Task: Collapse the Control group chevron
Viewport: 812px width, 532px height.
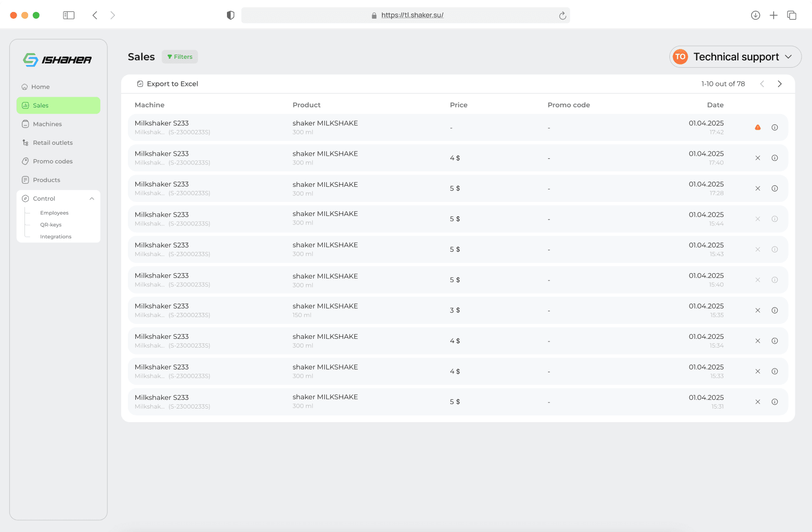Action: point(92,198)
